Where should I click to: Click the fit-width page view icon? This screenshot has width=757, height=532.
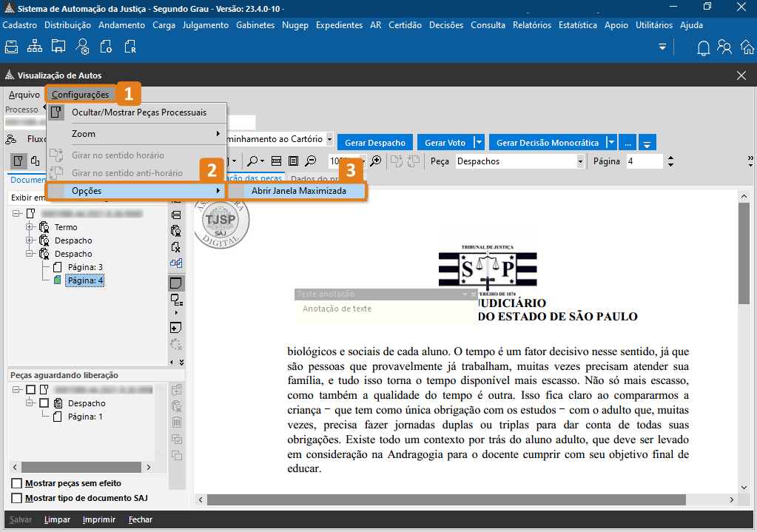(x=276, y=161)
